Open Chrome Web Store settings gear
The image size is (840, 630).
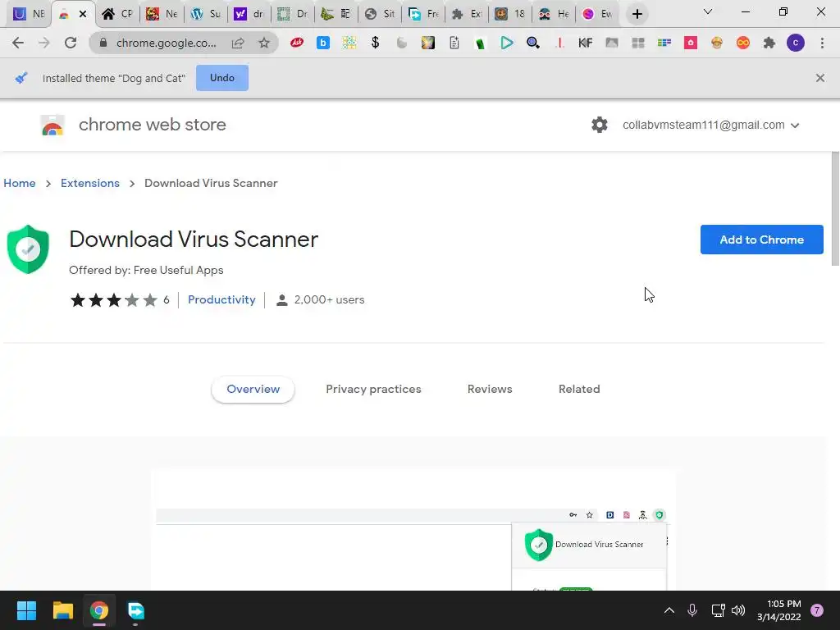[x=600, y=125]
